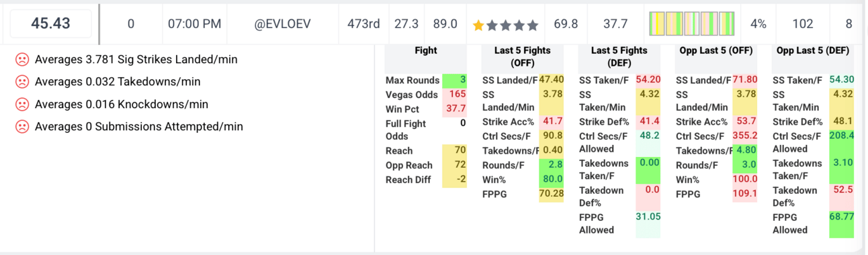Click the sad face beside Takedowns/min
The image size is (868, 255).
tap(21, 82)
